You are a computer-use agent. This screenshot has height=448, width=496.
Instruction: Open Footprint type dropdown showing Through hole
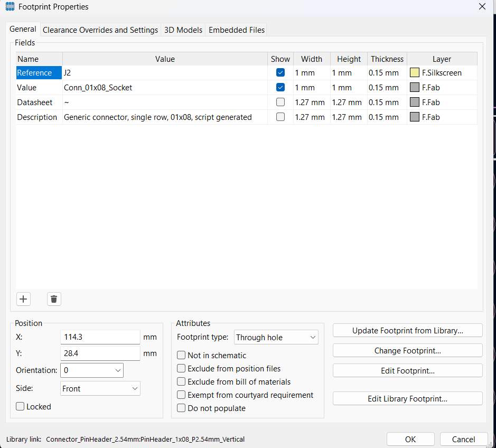click(276, 337)
